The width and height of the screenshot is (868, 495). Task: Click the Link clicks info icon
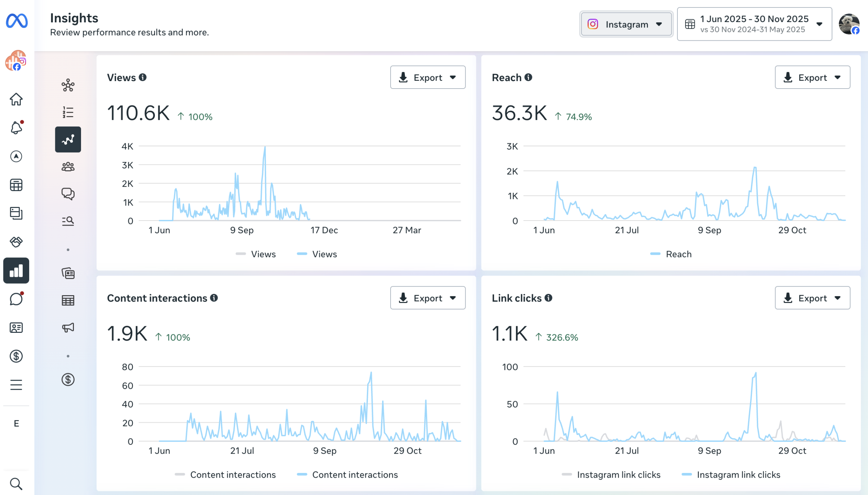[x=548, y=298]
